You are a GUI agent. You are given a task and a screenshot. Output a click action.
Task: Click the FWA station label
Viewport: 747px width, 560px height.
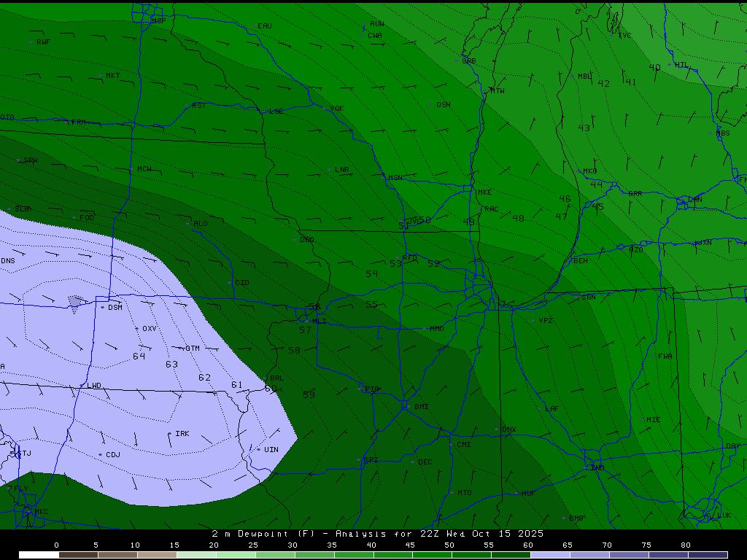665,356
